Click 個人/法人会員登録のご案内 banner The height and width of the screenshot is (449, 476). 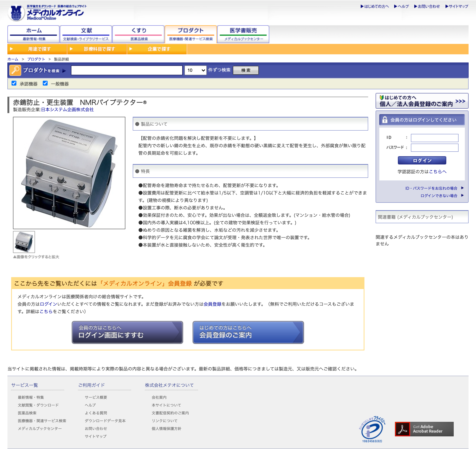[422, 101]
